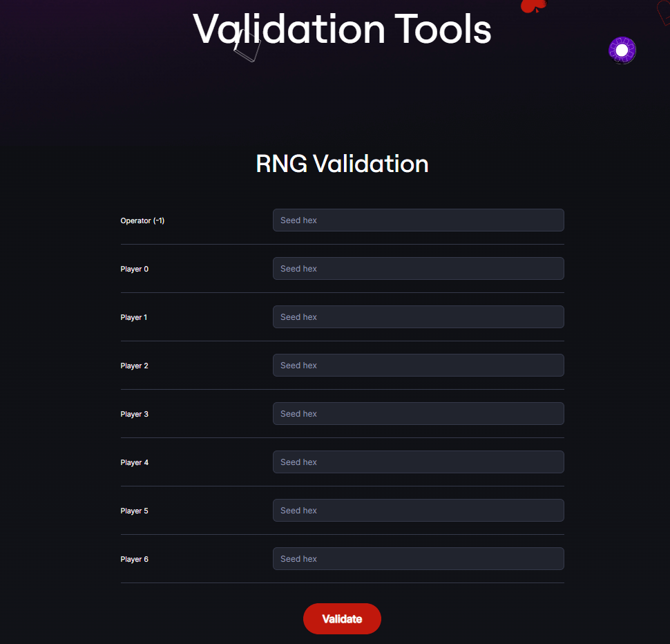Click the Player 6 seed hex input
Viewport: 670px width, 644px height.
418,559
